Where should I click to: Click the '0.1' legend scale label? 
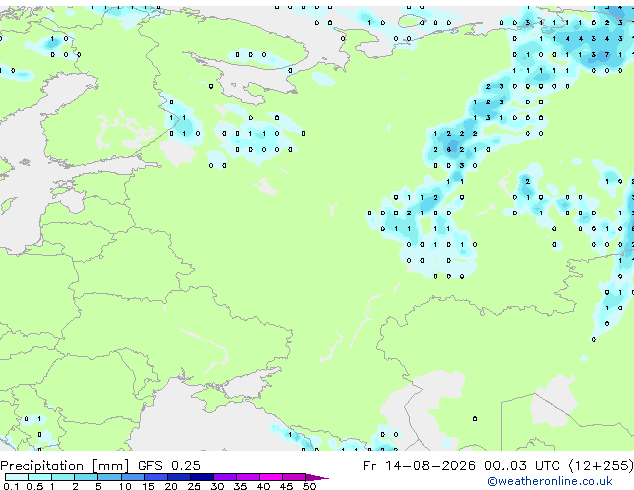click(11, 486)
